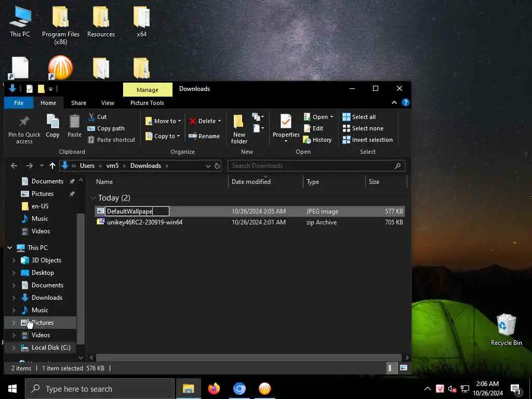The width and height of the screenshot is (532, 399).
Task: Collapse This PC tree node
Action: [9, 248]
